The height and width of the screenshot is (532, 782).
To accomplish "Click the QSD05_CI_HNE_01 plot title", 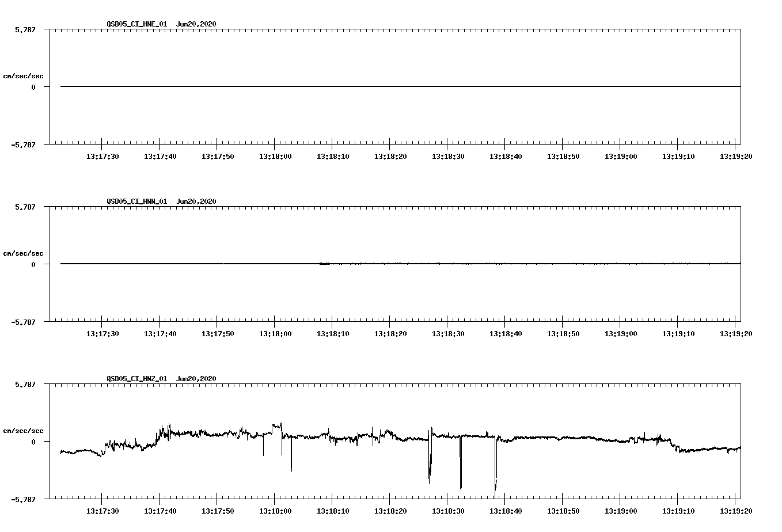I will tap(161, 24).
